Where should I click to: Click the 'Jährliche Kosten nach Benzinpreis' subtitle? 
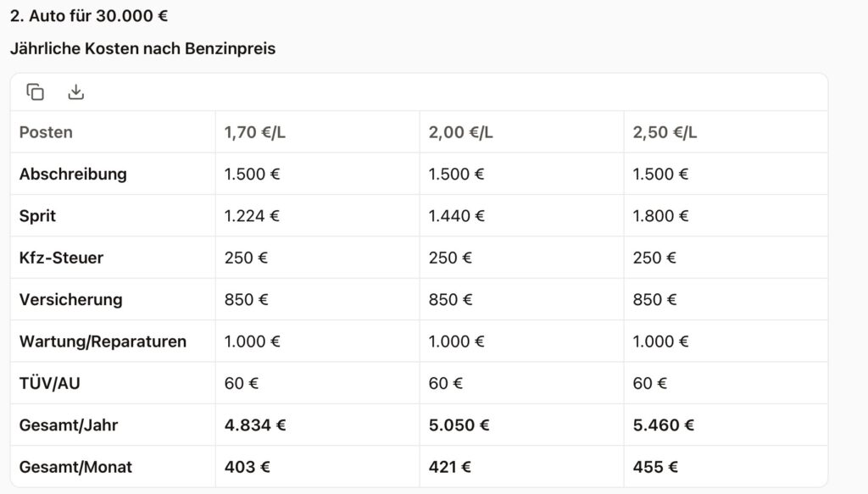coord(142,48)
